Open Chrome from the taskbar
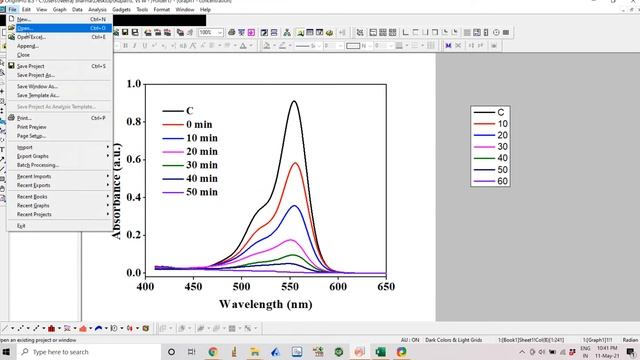640x360 pixels. [x=213, y=352]
